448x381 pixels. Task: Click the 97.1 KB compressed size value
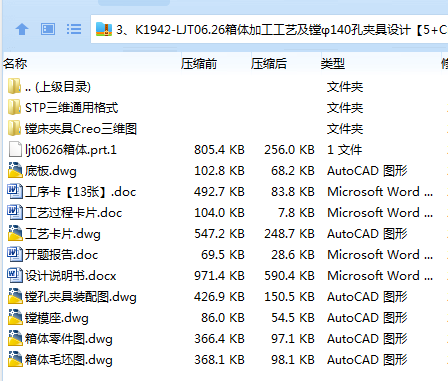(x=293, y=339)
